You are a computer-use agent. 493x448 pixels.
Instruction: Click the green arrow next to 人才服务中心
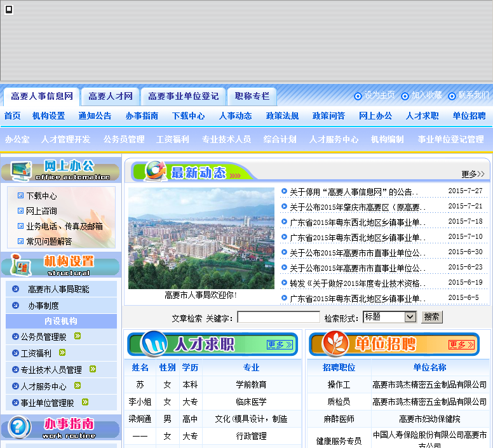tap(78, 385)
